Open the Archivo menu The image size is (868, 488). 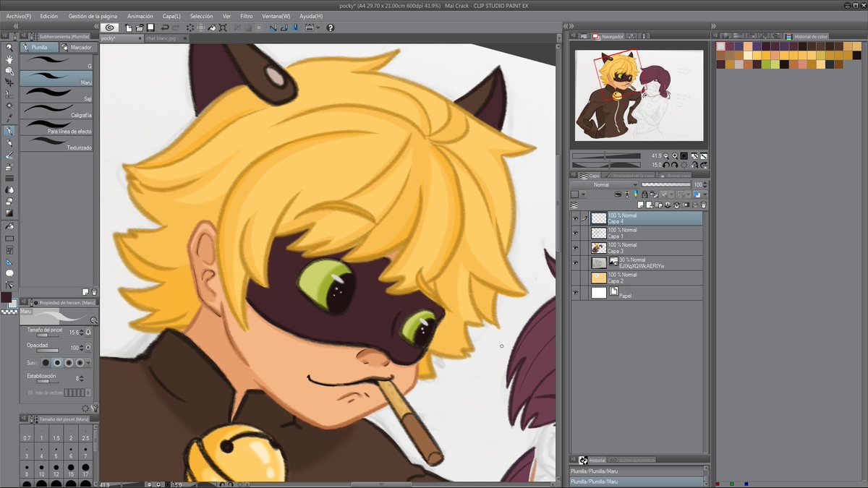point(18,15)
